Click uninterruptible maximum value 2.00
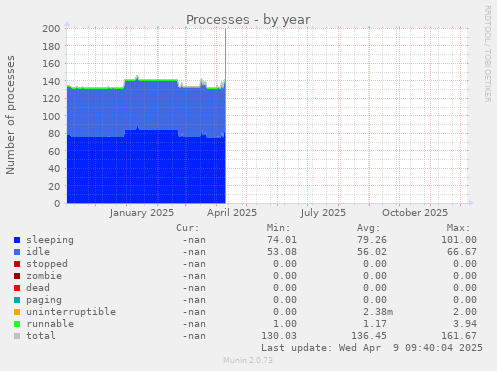This screenshot has height=371, width=497. click(x=465, y=312)
